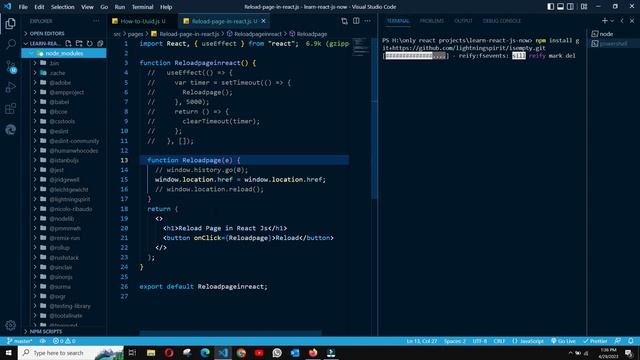Open Explorer views and more actions menu

click(x=96, y=21)
